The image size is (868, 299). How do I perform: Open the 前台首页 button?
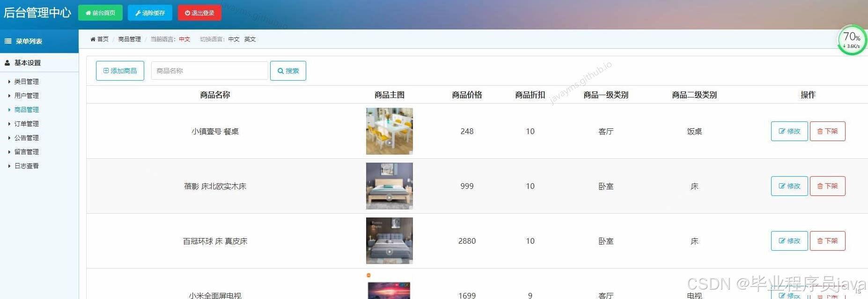[100, 13]
